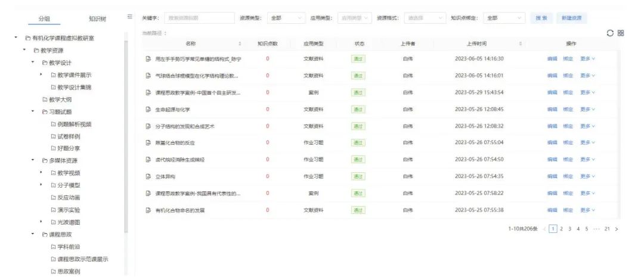Click file icon of 有机化合物命名的发展 row

click(148, 210)
